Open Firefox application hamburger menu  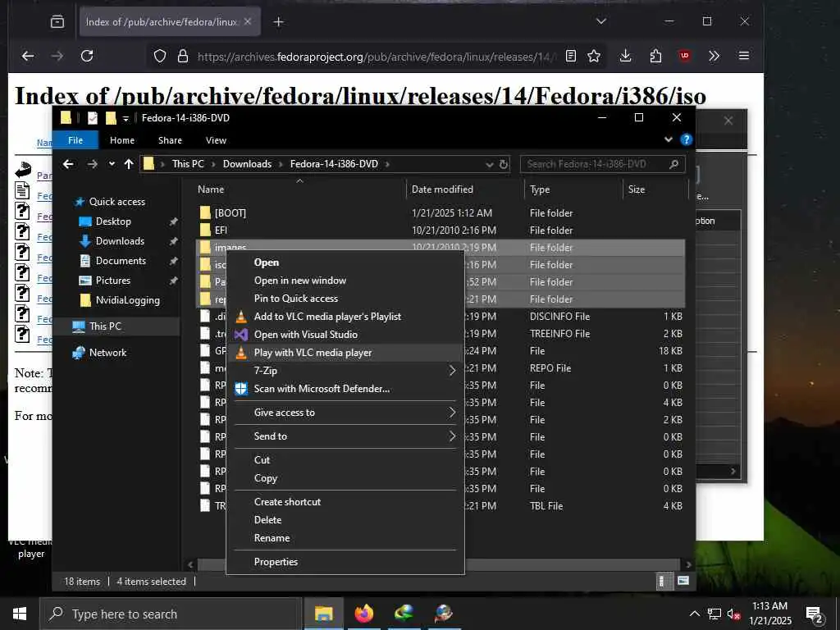click(x=743, y=56)
